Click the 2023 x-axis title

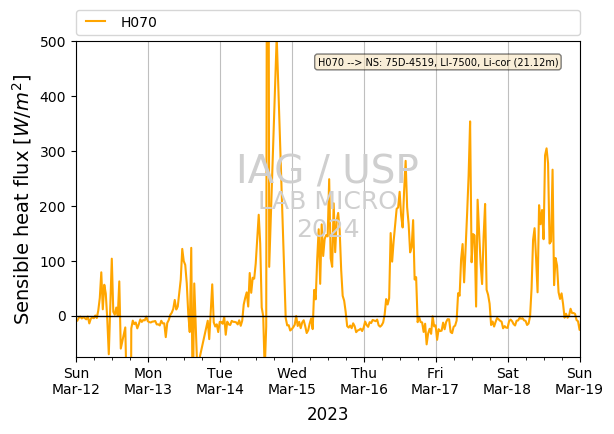327,414
